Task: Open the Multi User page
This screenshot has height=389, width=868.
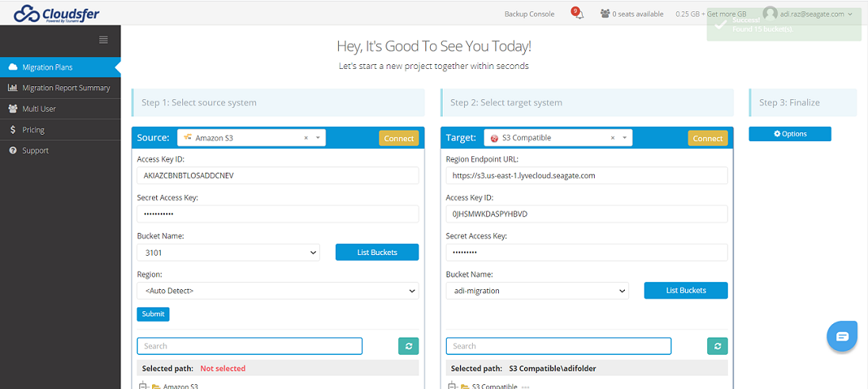Action: [60, 109]
